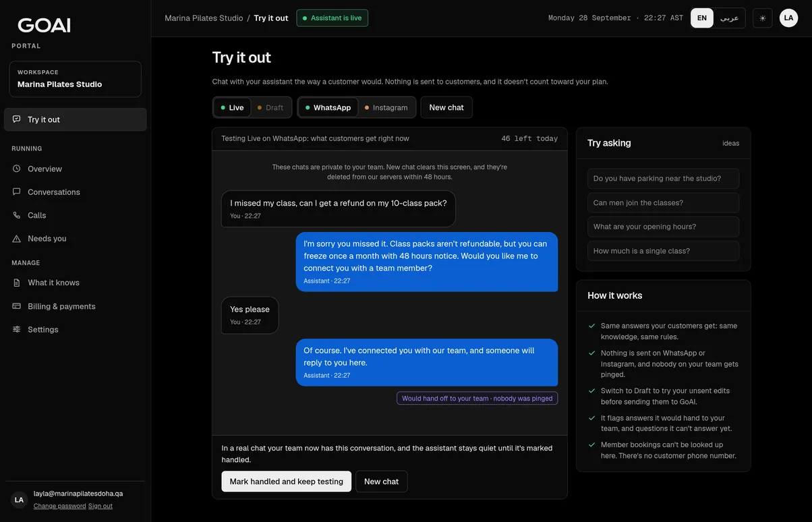
Task: Click the Billing & payments card icon
Action: click(x=17, y=306)
